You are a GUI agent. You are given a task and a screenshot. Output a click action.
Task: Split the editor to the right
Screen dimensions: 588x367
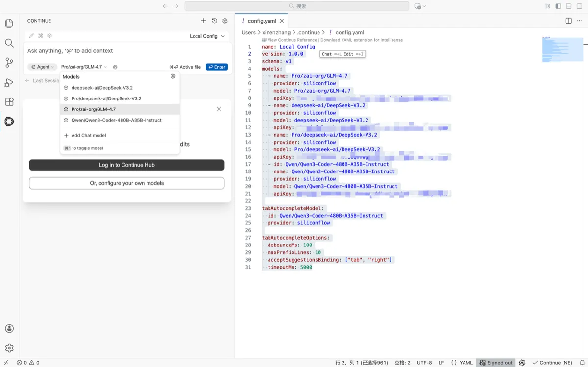tap(569, 21)
